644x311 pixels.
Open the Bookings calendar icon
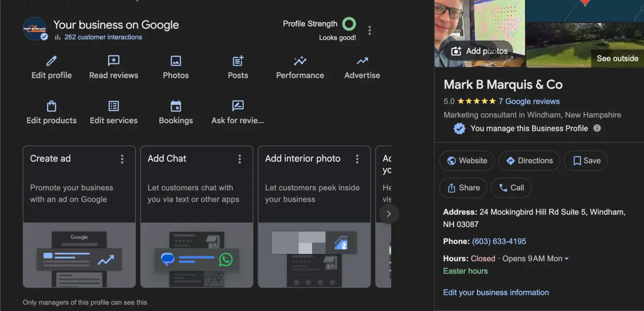point(176,106)
